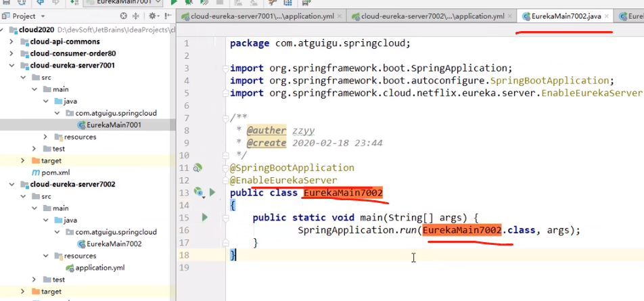Select the EurekaMain7002.java editor tab
The height and width of the screenshot is (301, 644).
[566, 16]
